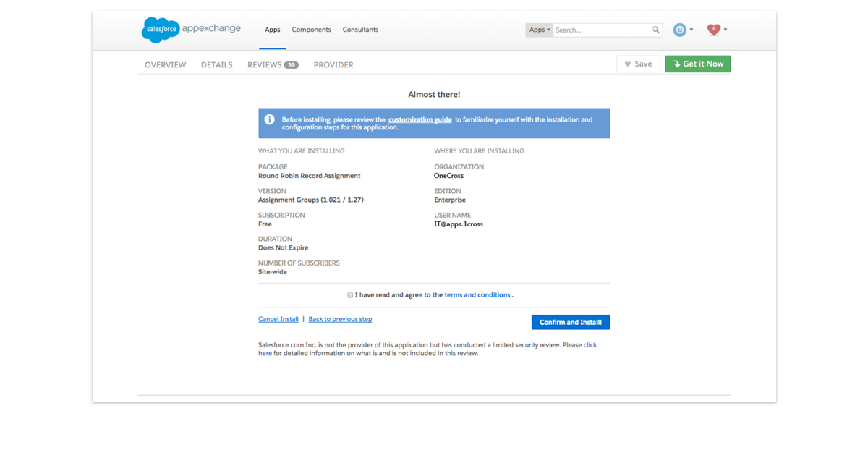The height and width of the screenshot is (463, 868).
Task: Click the red heart favorites icon
Action: [x=714, y=30]
